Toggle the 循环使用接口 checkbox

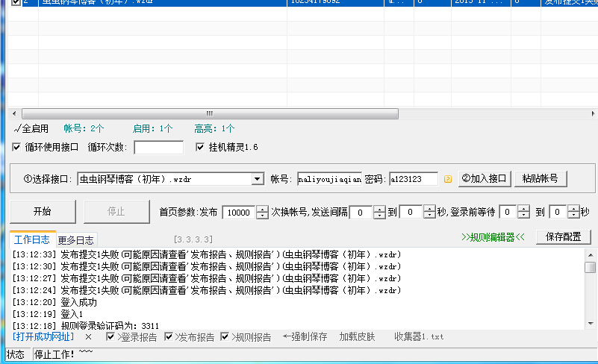(x=17, y=147)
